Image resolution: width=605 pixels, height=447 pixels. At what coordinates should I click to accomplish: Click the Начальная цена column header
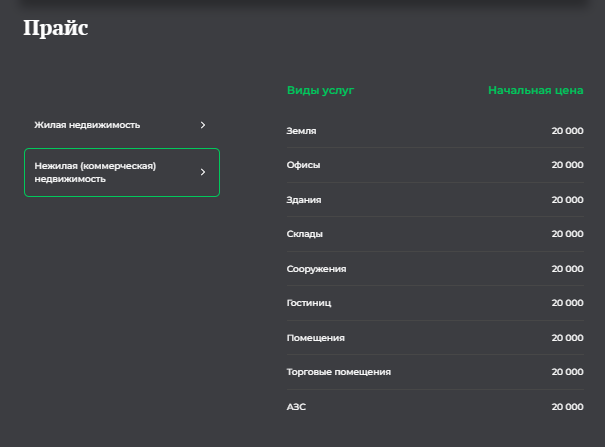[535, 91]
